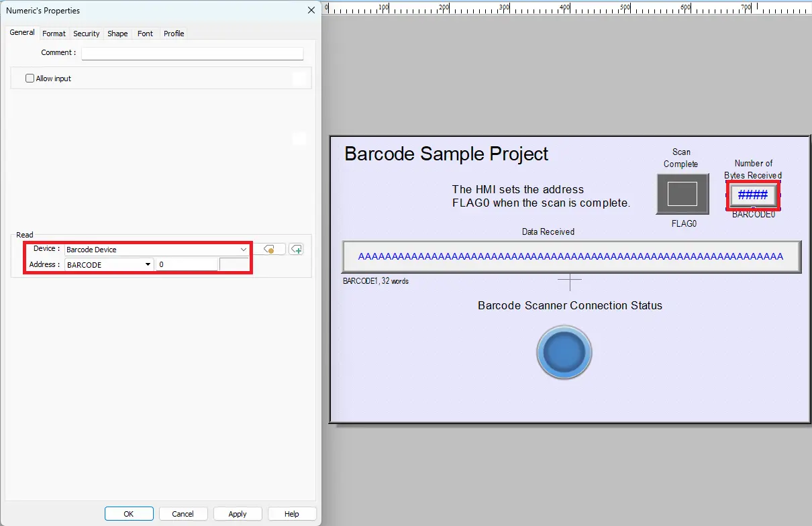Screen dimensions: 812x526
Task: Add a new address using the green plus tag icon
Action: click(x=297, y=249)
